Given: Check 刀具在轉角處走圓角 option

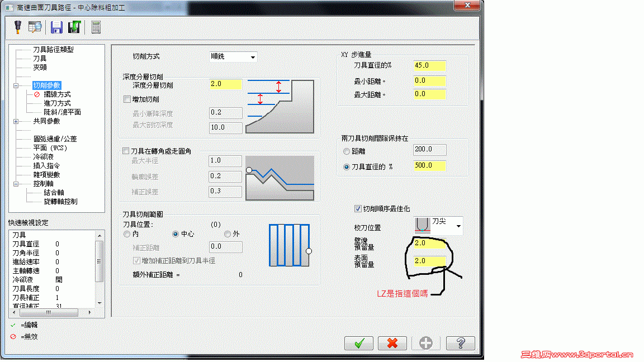Looking at the screenshot, I should [x=125, y=150].
